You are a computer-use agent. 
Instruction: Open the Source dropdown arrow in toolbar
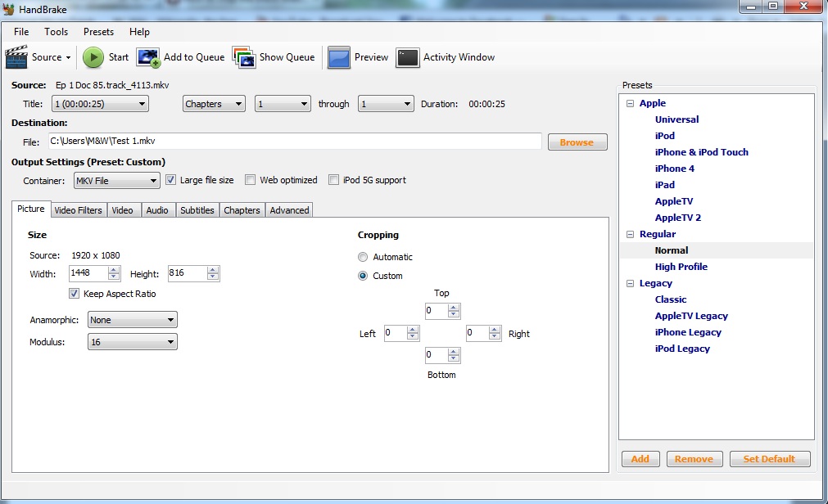click(x=68, y=57)
